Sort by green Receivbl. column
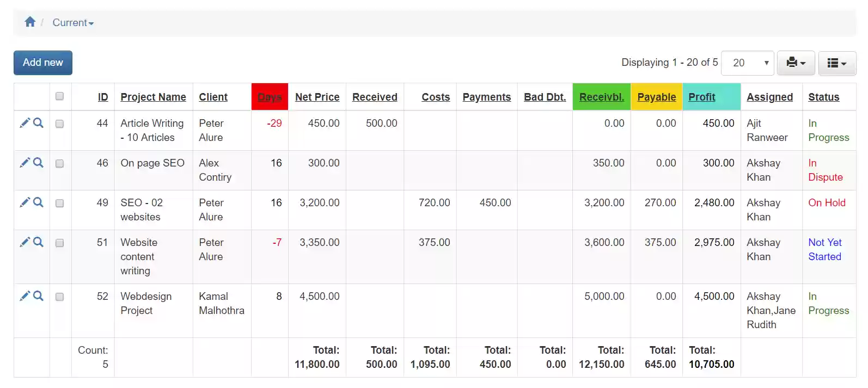This screenshot has height=388, width=868. click(x=602, y=97)
